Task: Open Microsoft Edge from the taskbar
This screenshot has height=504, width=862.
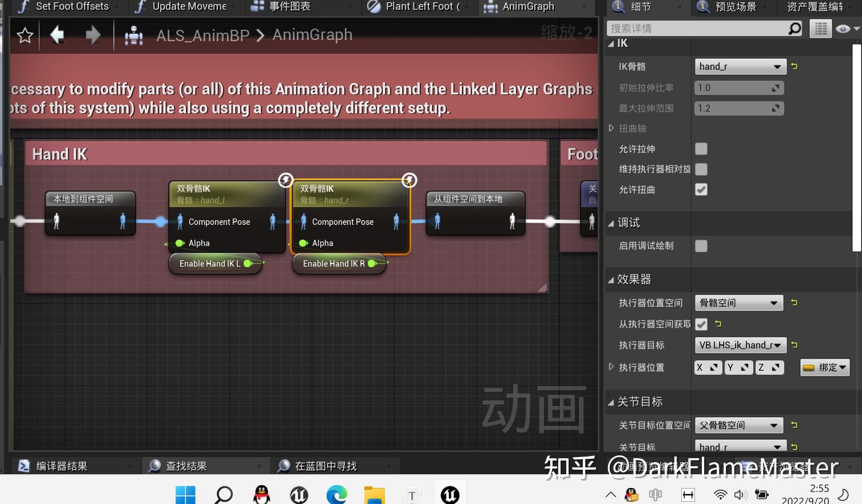Action: [x=336, y=494]
